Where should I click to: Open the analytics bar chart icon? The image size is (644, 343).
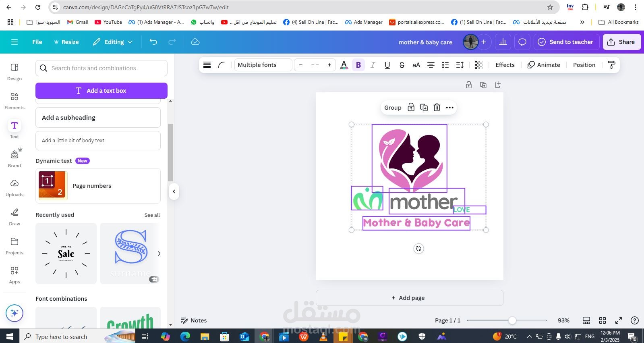click(x=503, y=42)
